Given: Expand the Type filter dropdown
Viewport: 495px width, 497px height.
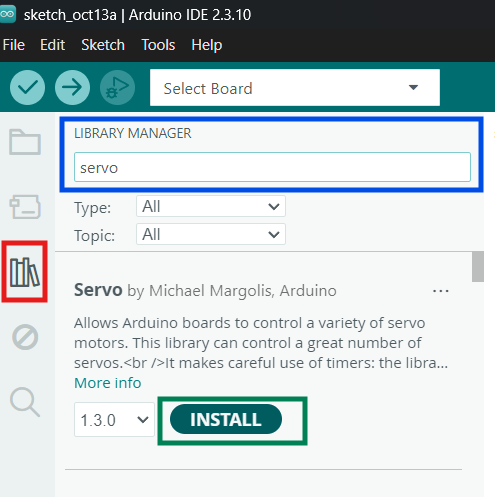Looking at the screenshot, I should click(211, 206).
